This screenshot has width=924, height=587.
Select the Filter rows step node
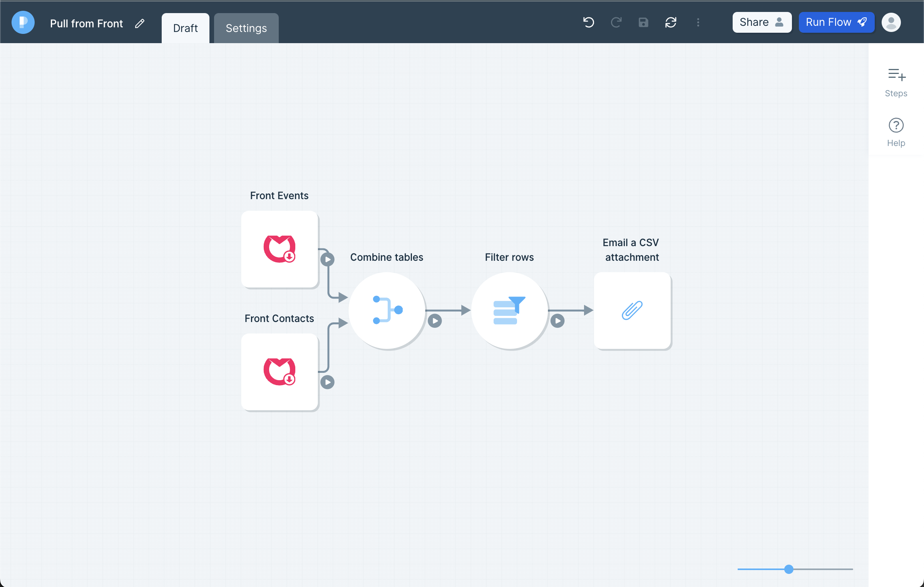pos(509,310)
